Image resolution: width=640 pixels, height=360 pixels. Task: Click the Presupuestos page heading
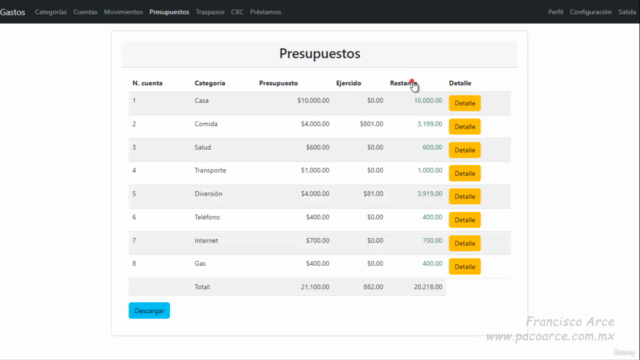coord(320,53)
